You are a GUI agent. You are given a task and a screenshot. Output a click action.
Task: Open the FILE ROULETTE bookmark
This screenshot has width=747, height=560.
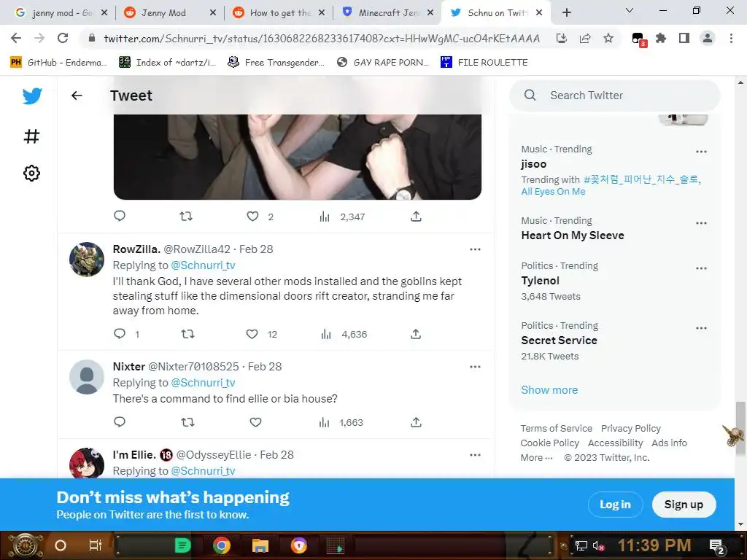[x=484, y=63]
